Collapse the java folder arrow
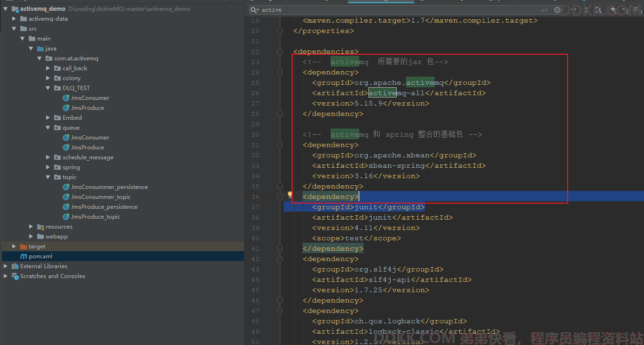Screen dimensions: 644x345 pos(31,49)
